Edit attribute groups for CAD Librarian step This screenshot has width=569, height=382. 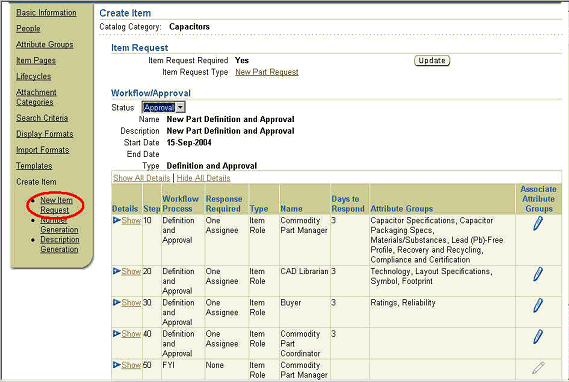(x=538, y=274)
